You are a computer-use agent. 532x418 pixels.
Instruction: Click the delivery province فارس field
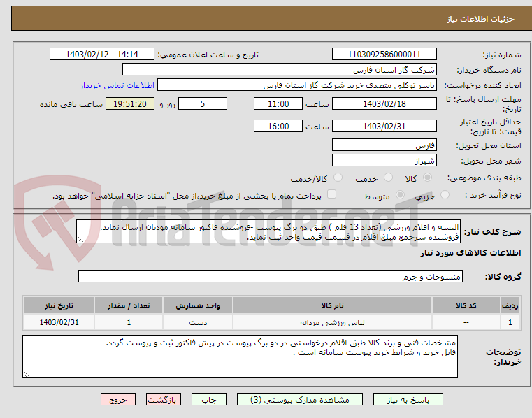pos(384,145)
